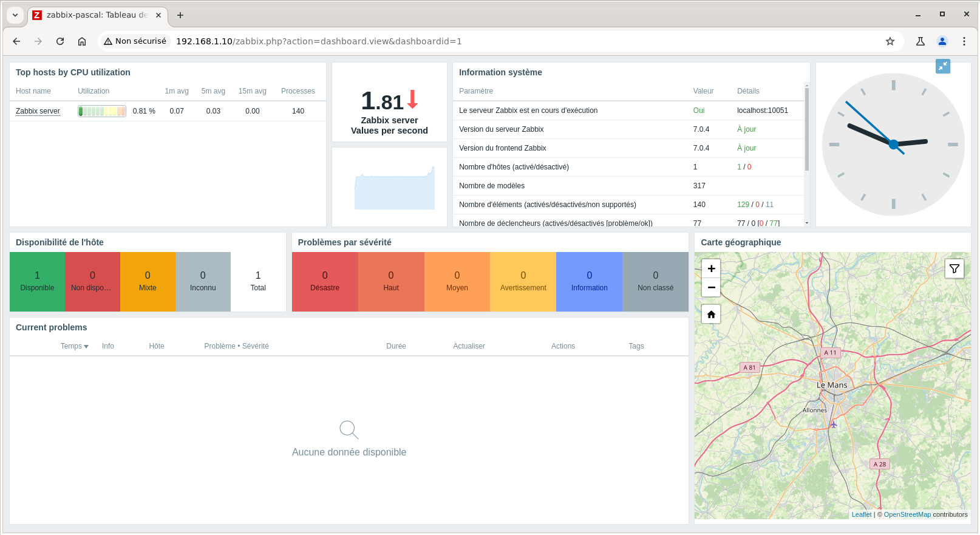The image size is (980, 535).
Task: Select the Avertissement severity tile
Action: click(x=523, y=282)
